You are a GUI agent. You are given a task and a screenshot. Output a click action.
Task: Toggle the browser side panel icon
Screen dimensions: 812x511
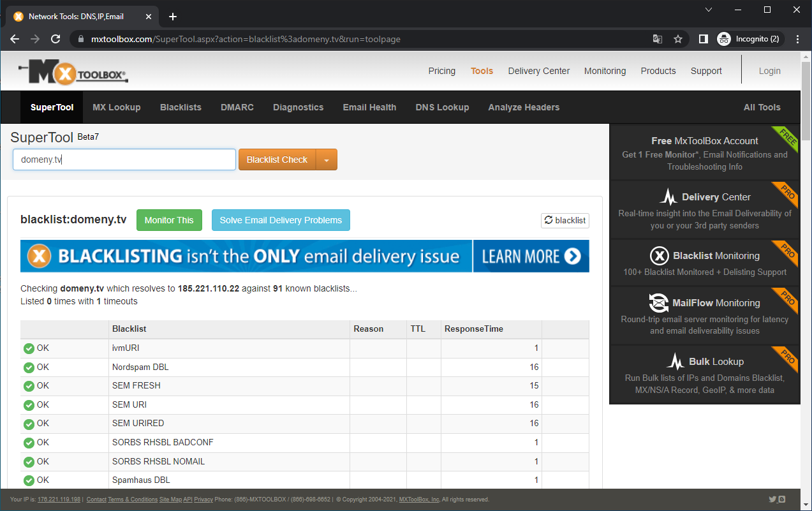click(703, 39)
